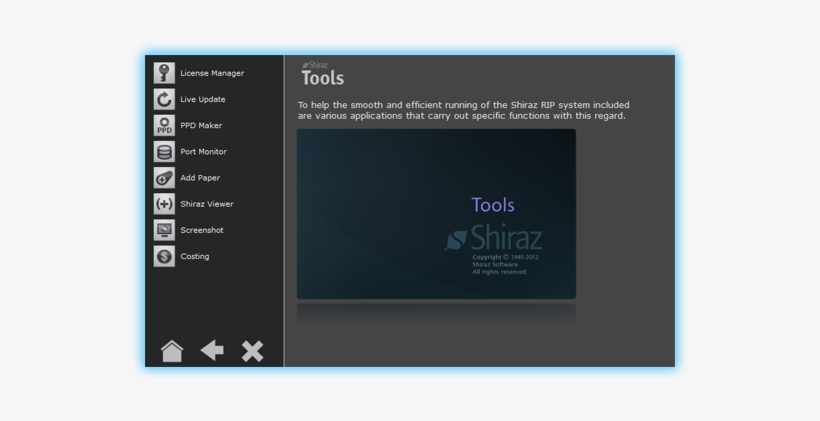The height and width of the screenshot is (421, 820).
Task: Open the Port Monitor database icon
Action: pos(164,152)
